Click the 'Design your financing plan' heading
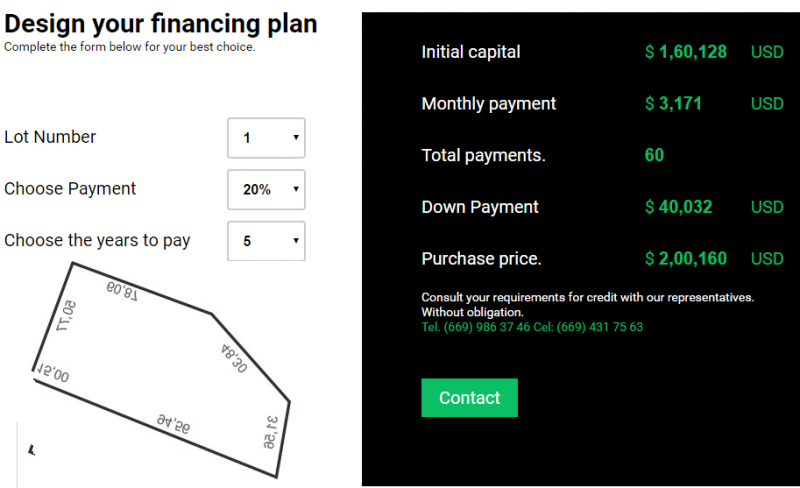Viewport: 800px width, 488px height. tap(161, 24)
